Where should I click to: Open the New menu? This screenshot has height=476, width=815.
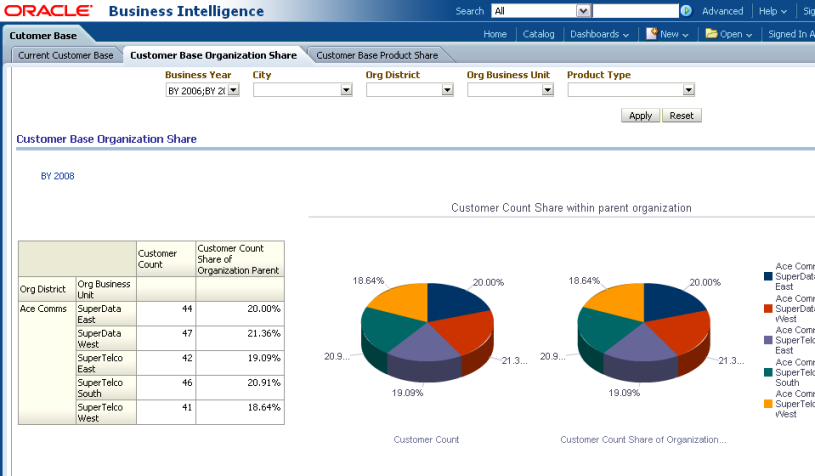coord(674,34)
